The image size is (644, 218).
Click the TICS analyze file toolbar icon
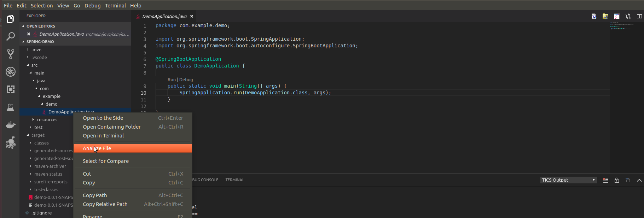coord(594,16)
